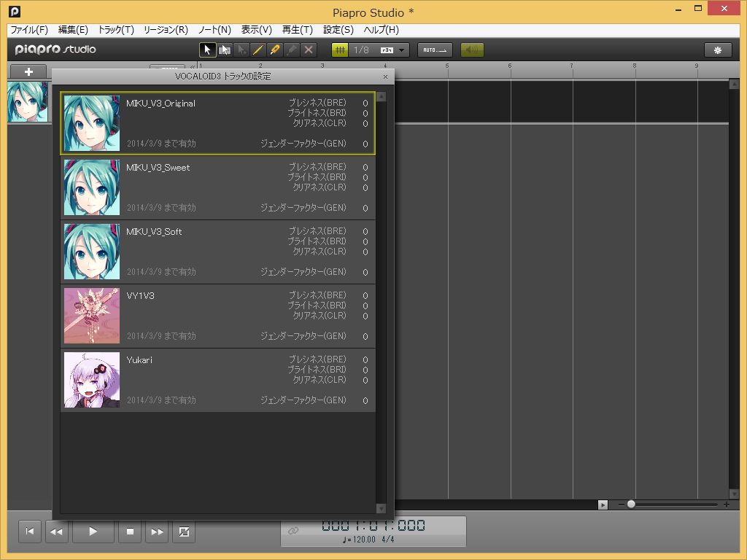747x560 pixels.
Task: Click MIKU_V3_Soft portrait thumbnail
Action: pyautogui.click(x=92, y=252)
